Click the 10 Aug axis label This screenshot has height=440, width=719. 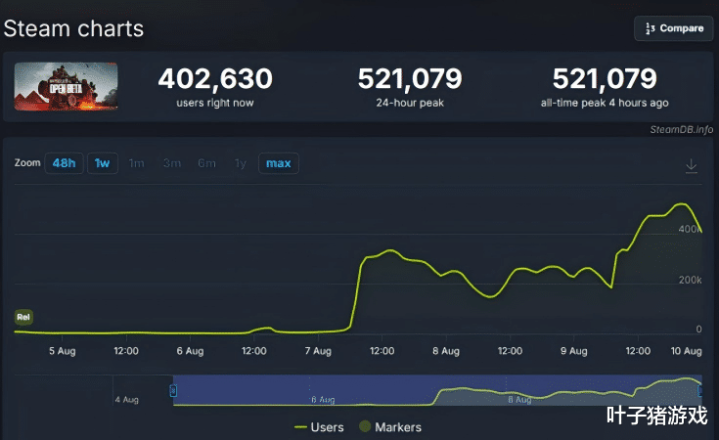click(686, 351)
